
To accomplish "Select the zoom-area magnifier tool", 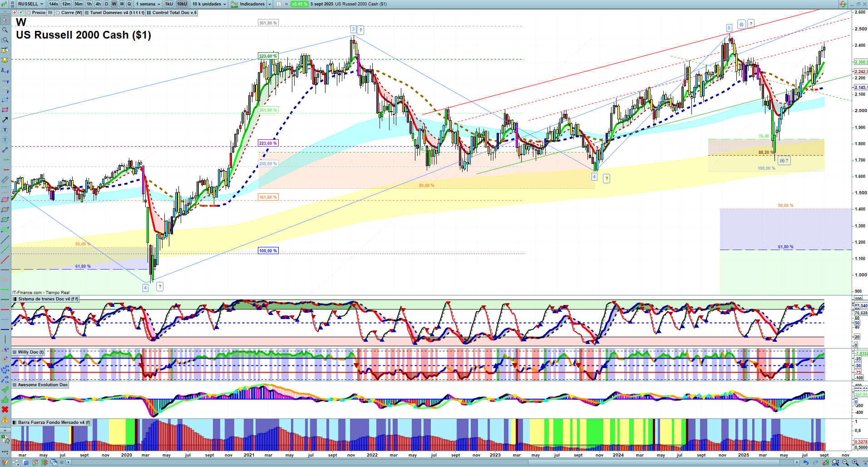I will coord(5,40).
